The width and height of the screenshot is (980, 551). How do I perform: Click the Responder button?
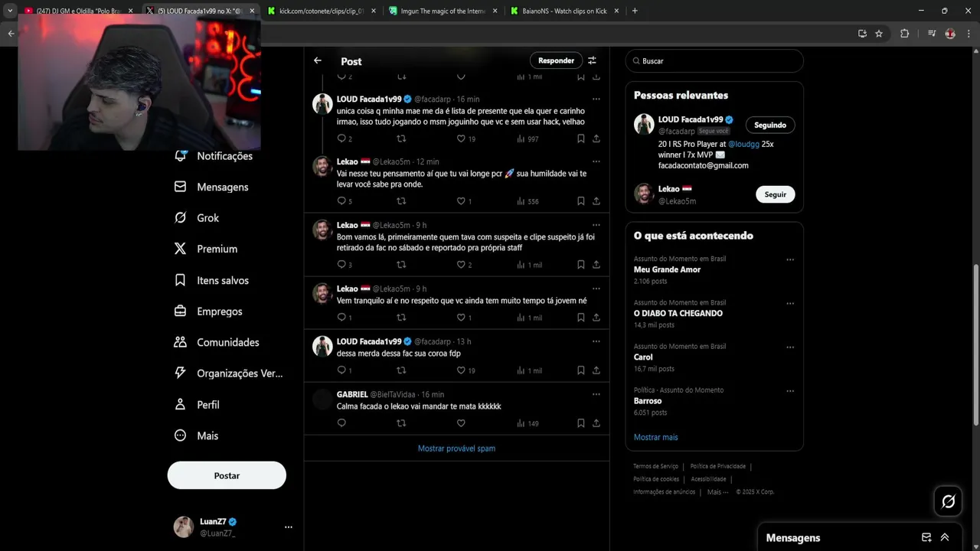point(556,60)
